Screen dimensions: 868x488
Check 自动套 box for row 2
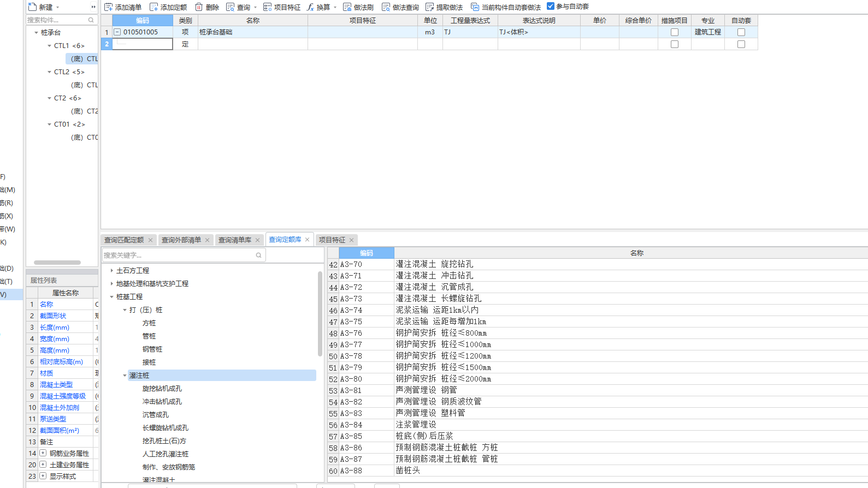coord(741,44)
